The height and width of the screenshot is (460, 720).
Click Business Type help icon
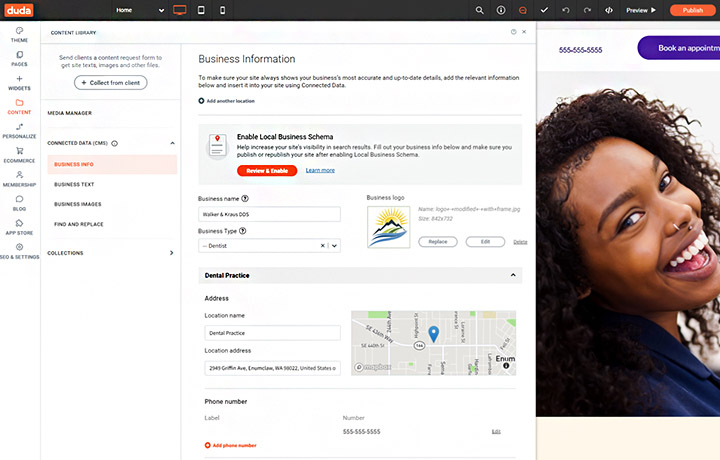(x=243, y=231)
